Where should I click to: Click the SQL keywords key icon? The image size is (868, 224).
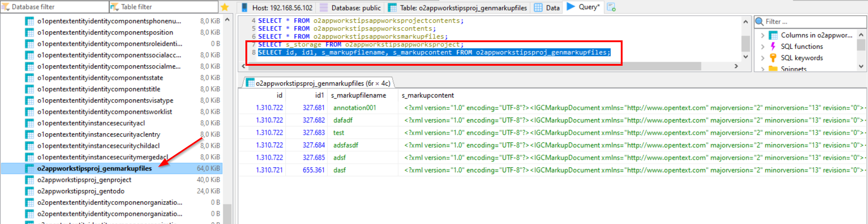[x=773, y=58]
